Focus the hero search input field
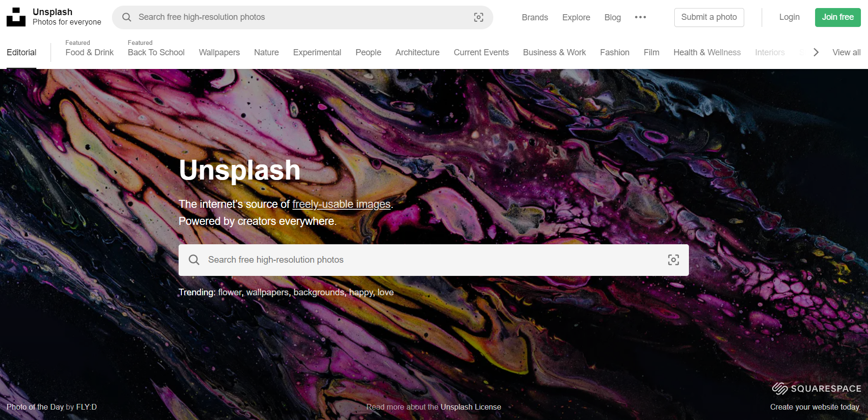The image size is (868, 420). pyautogui.click(x=433, y=260)
